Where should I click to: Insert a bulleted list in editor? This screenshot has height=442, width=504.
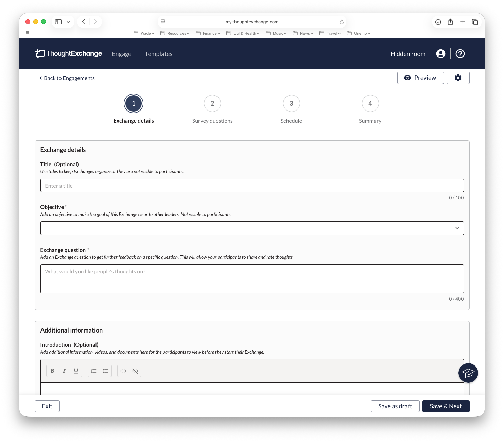point(106,371)
